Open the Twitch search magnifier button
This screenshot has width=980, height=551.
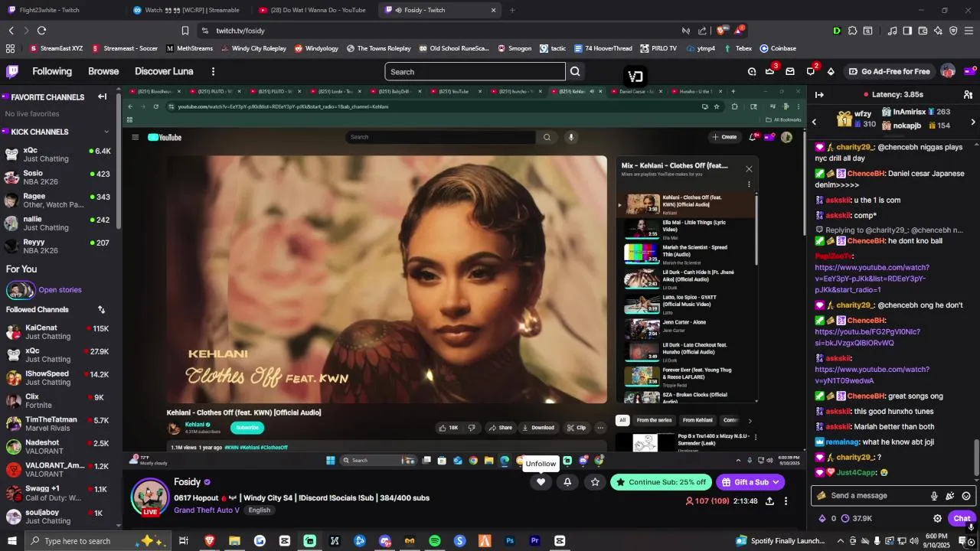click(575, 71)
